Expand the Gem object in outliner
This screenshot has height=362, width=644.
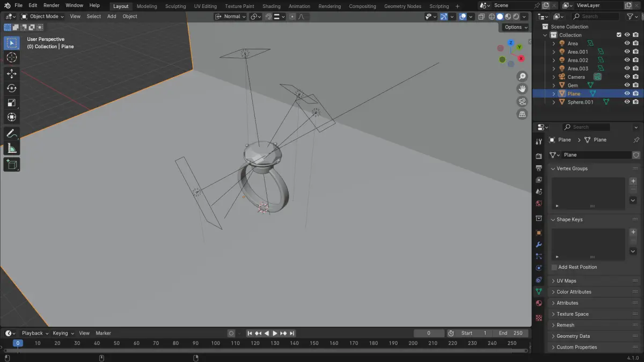point(554,85)
